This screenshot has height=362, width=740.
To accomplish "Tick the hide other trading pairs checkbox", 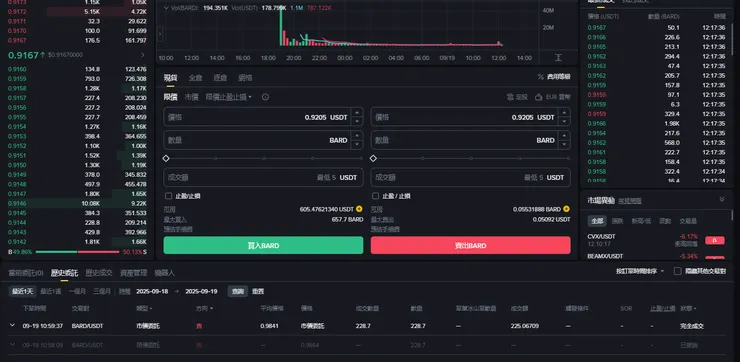I will pyautogui.click(x=678, y=271).
